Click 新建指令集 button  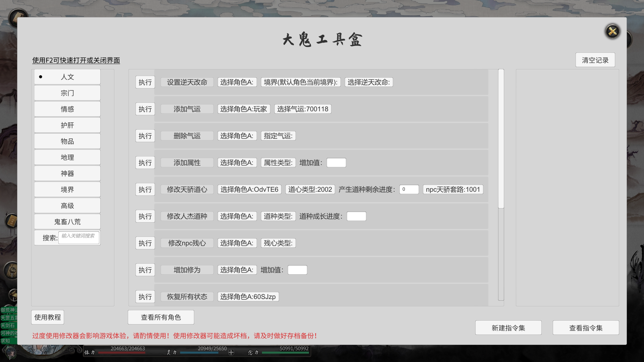pyautogui.click(x=508, y=328)
